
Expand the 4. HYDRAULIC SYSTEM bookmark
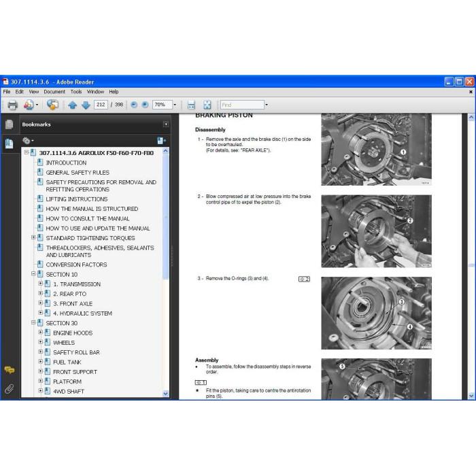click(40, 313)
